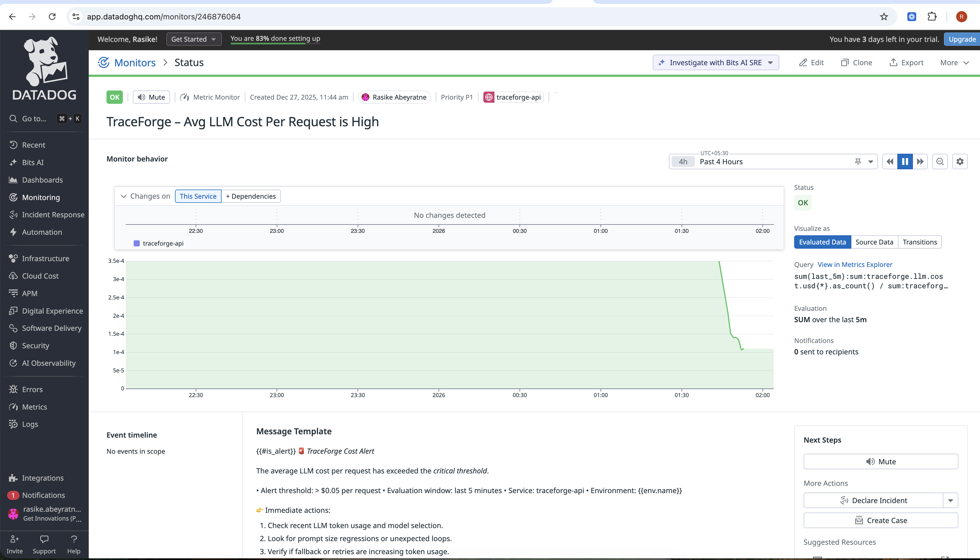The image size is (980, 560).
Task: Click traceforge-api legend color swatch
Action: point(136,243)
